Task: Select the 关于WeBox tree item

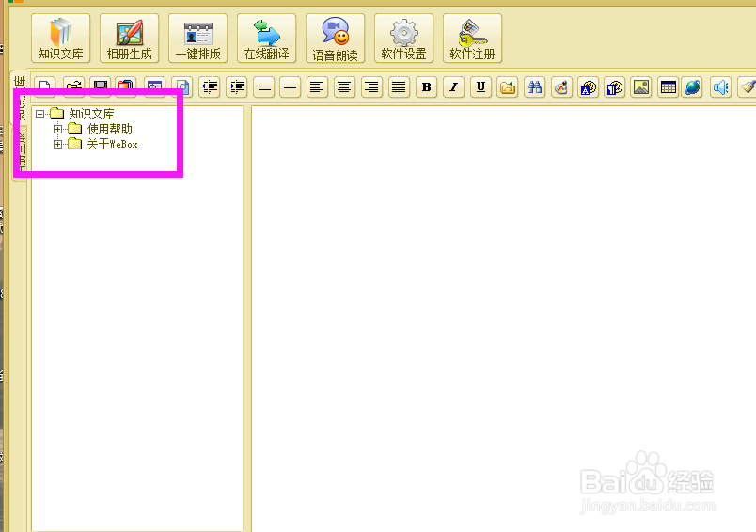Action: pos(112,144)
